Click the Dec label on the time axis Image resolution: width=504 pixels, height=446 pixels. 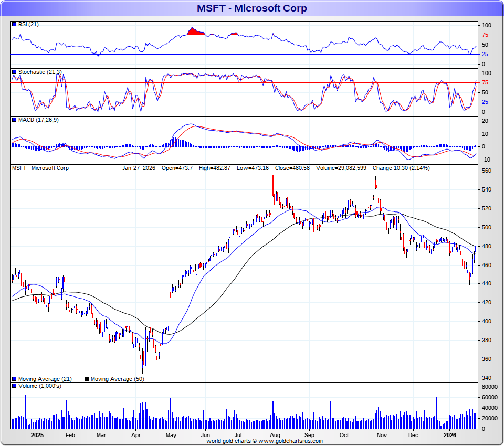coord(413,435)
